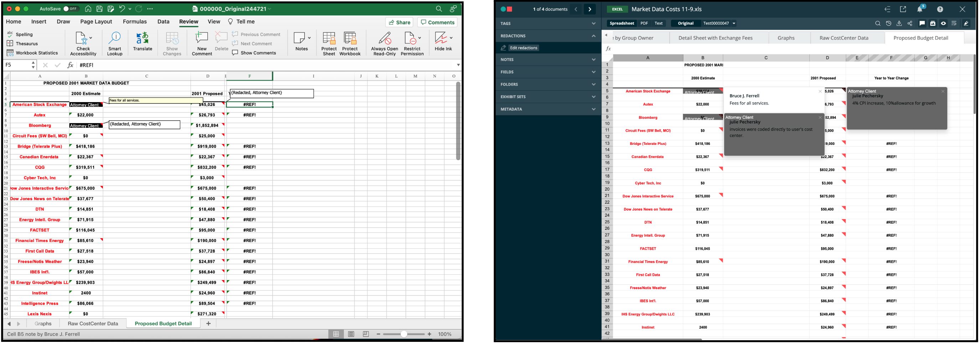
Task: Switch viewer to PDF mode
Action: pyautogui.click(x=644, y=24)
